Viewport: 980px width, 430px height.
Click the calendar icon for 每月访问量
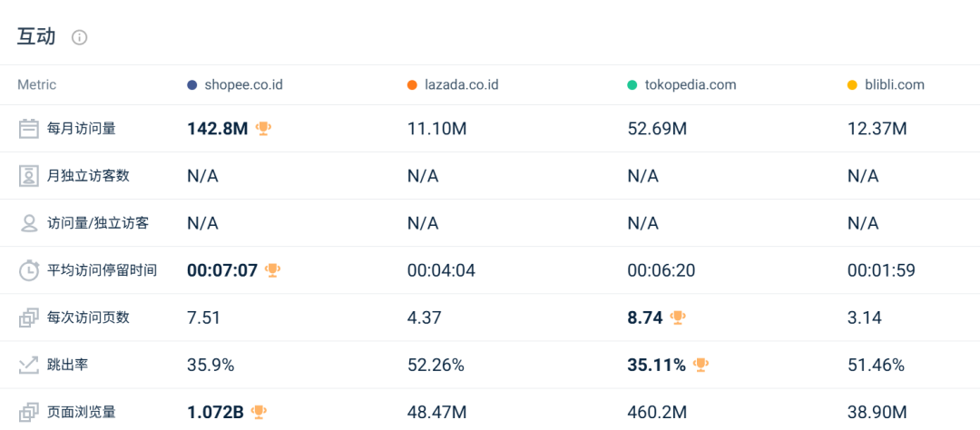29,129
